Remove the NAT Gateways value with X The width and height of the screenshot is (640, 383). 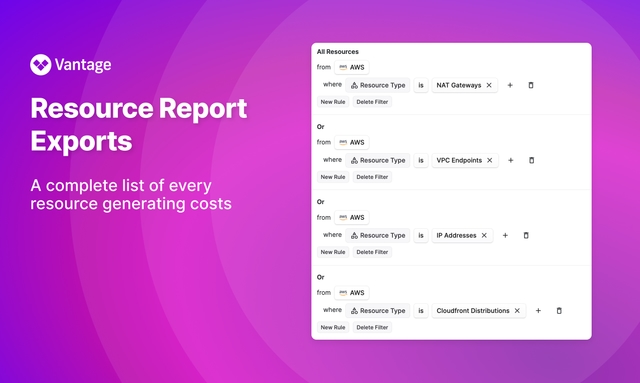point(489,85)
